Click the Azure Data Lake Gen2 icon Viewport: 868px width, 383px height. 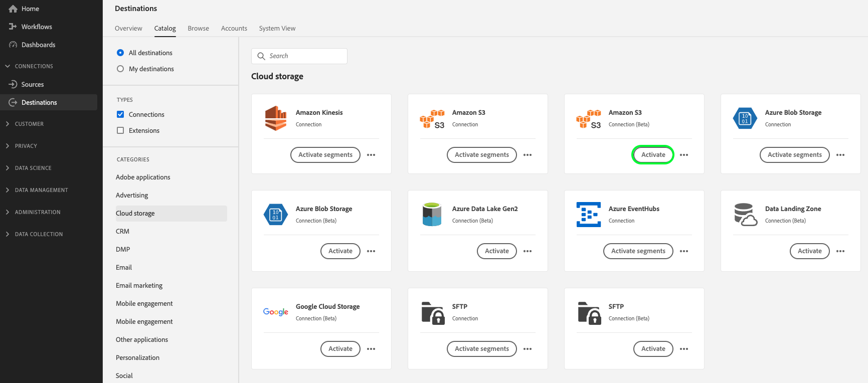tap(432, 215)
